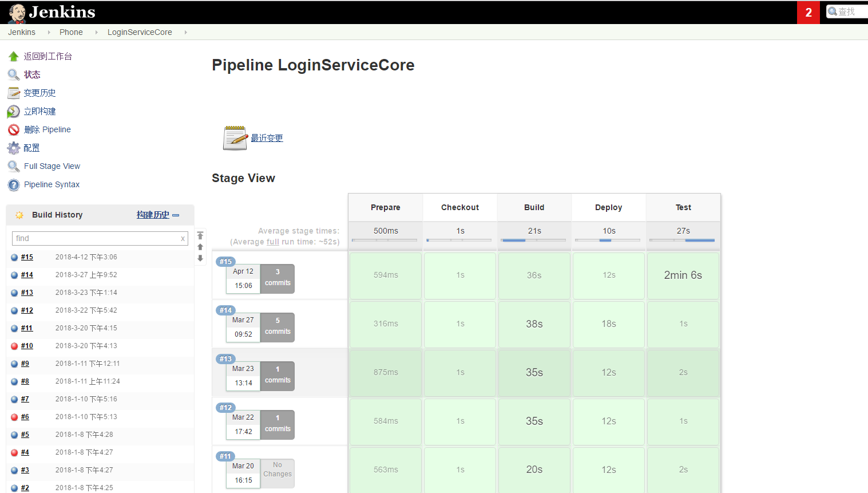Open the status magnifier icon in sidebar
Image resolution: width=868 pixels, height=493 pixels.
tap(14, 74)
